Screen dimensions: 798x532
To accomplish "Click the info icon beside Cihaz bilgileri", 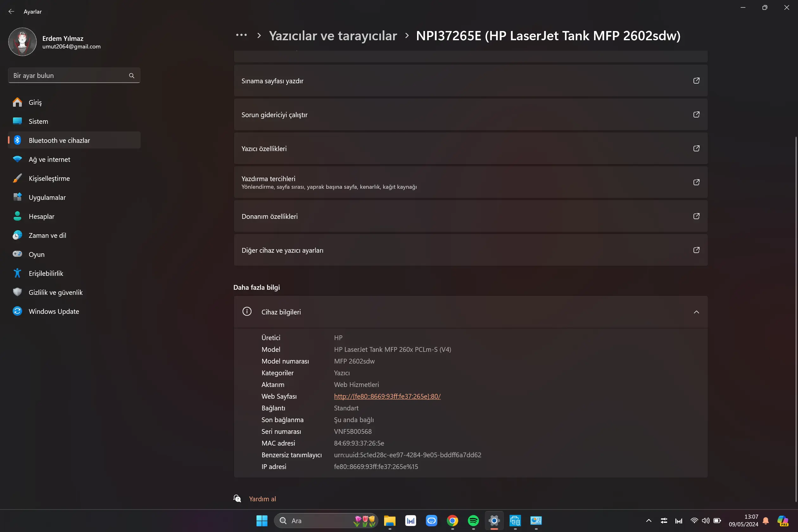I will pos(247,312).
